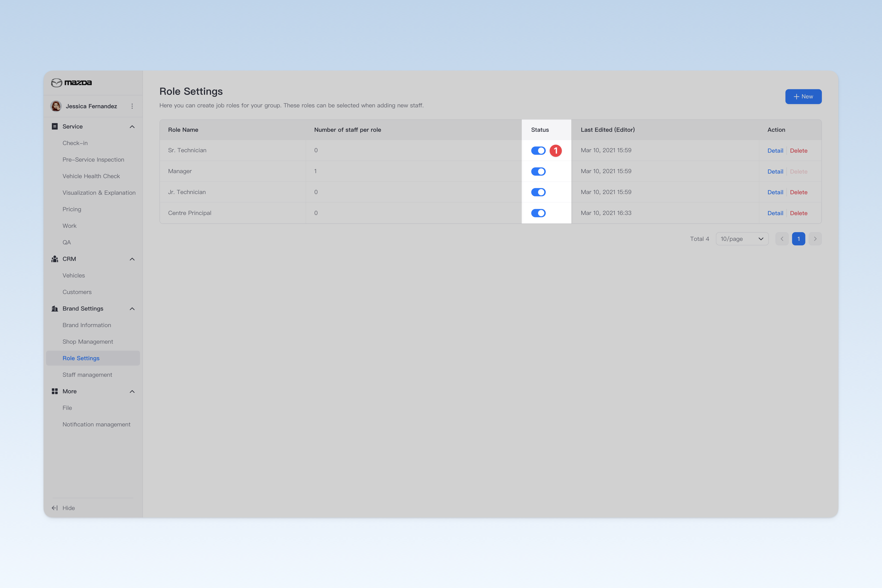Click the Role Name column header
Viewport: 882px width, 588px height.
(183, 130)
